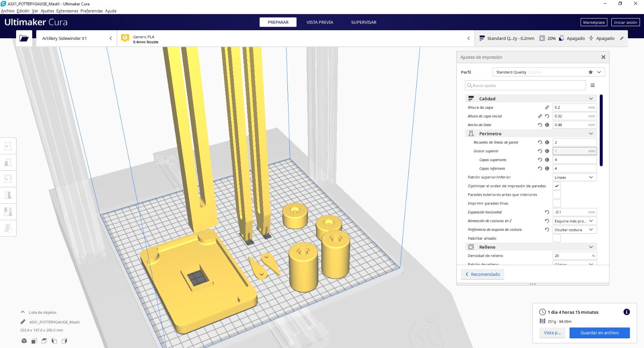Image resolution: width=644 pixels, height=348 pixels.
Task: Open file using the folder icon
Action: click(x=24, y=38)
